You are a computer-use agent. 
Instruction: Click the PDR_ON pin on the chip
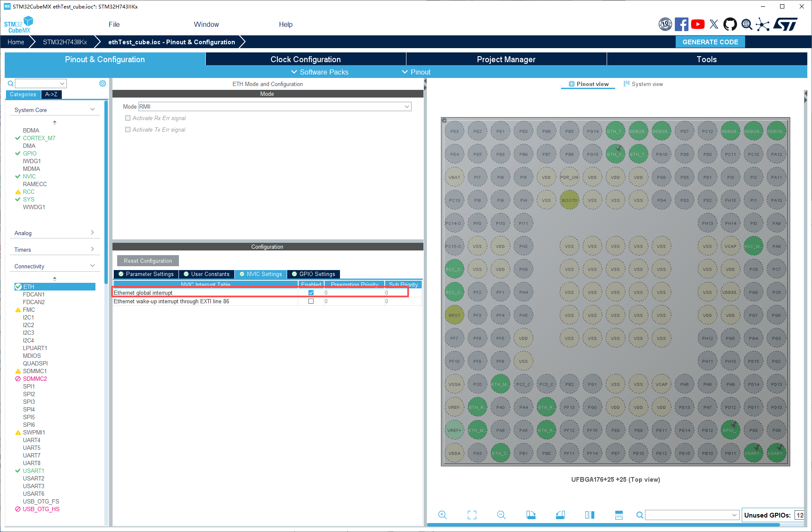[x=569, y=177]
